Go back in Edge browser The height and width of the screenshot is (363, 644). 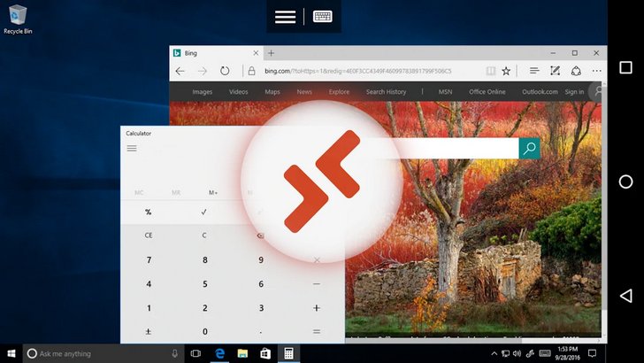(x=180, y=71)
